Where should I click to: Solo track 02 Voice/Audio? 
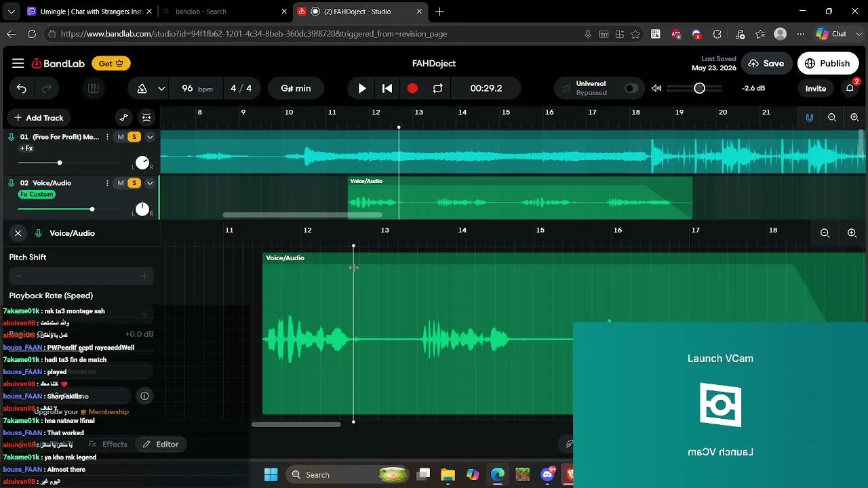tap(134, 183)
